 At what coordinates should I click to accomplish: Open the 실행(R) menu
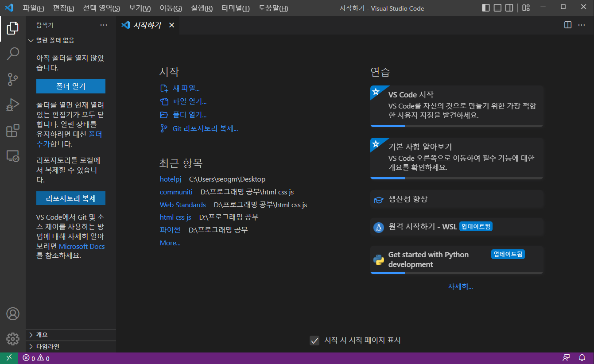pos(202,8)
